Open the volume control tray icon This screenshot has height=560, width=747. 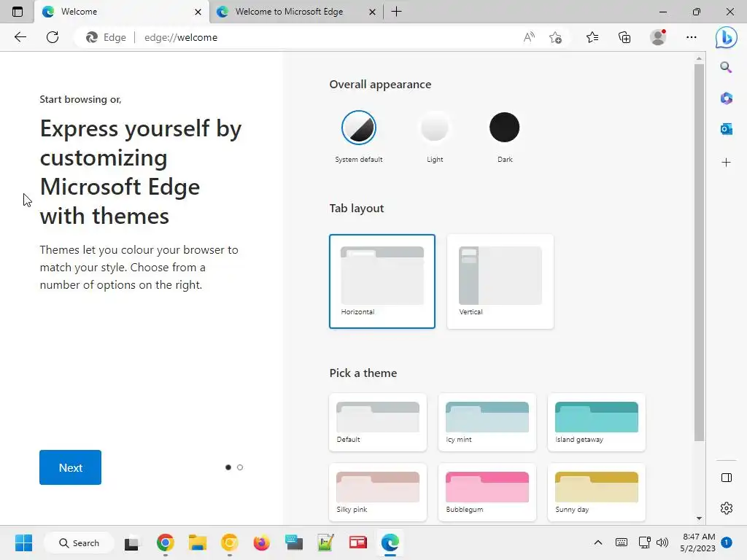coord(662,542)
